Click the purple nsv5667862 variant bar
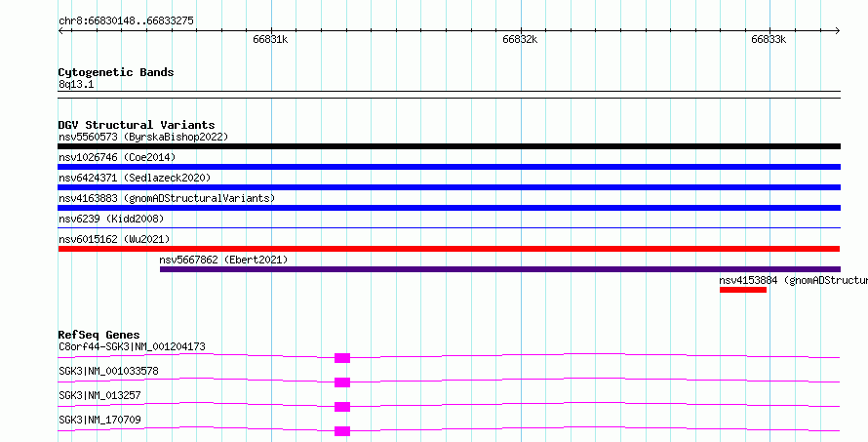 [500, 269]
